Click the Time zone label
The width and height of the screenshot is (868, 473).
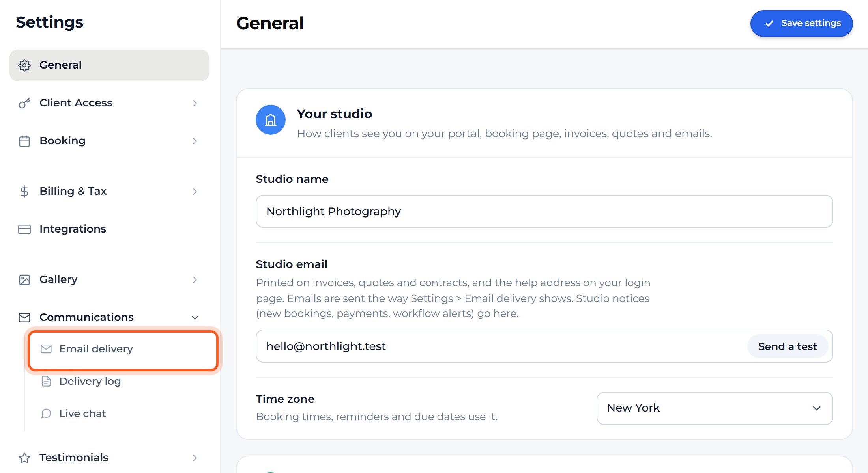pos(285,399)
